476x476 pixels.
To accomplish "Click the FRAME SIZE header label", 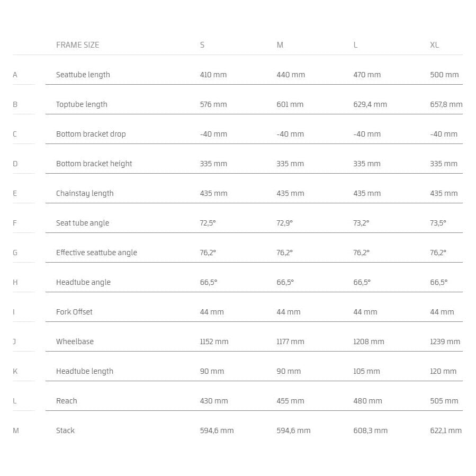I will 77,45.
